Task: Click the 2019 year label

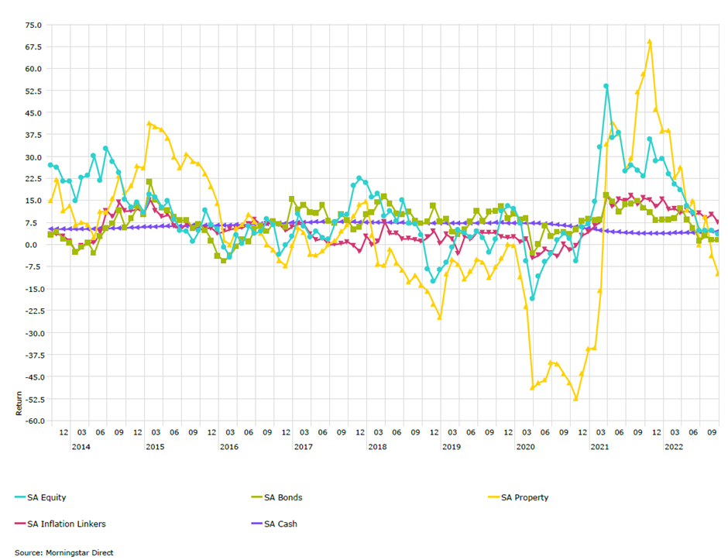Action: [452, 447]
